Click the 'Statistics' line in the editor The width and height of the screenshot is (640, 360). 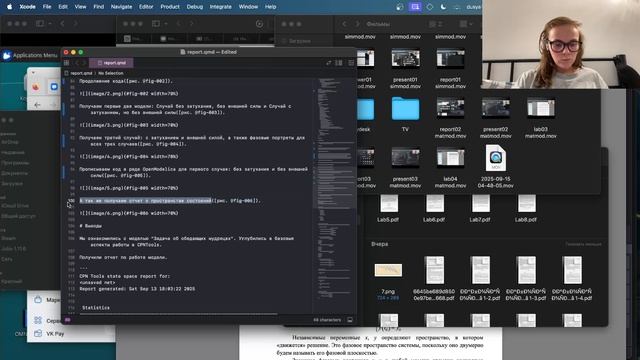96,307
